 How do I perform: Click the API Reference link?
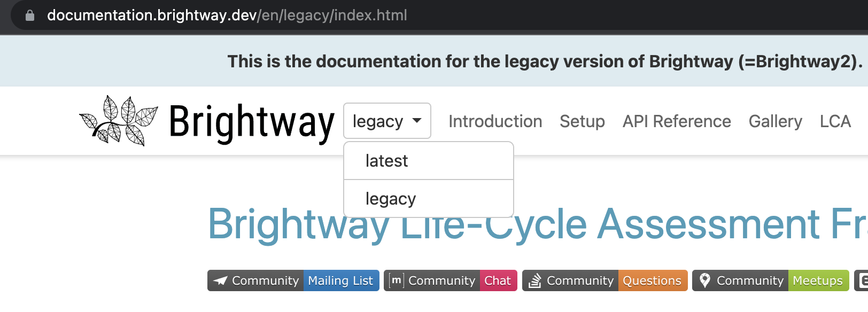(x=676, y=121)
